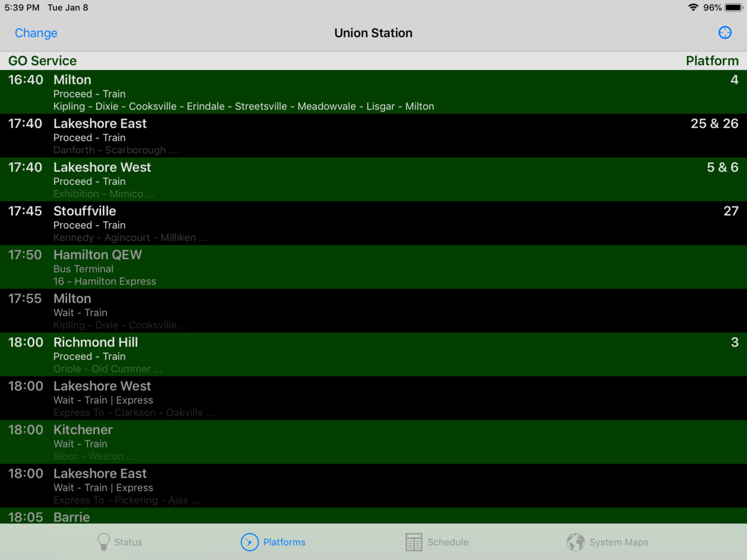Switch to the Status tab
Screen dimensions: 747x560
point(120,542)
